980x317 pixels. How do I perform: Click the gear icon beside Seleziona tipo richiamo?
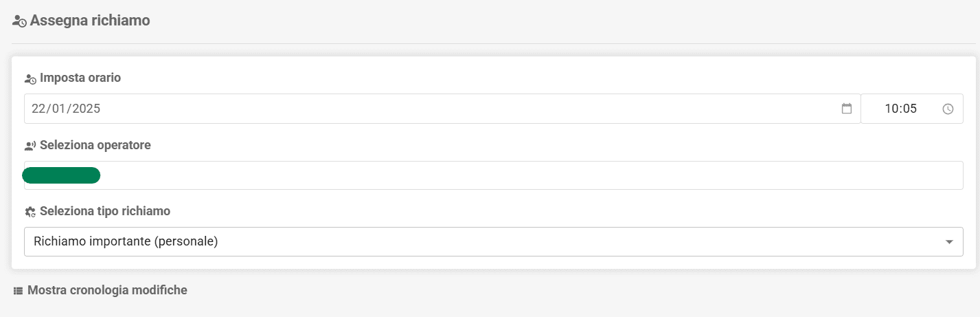30,212
